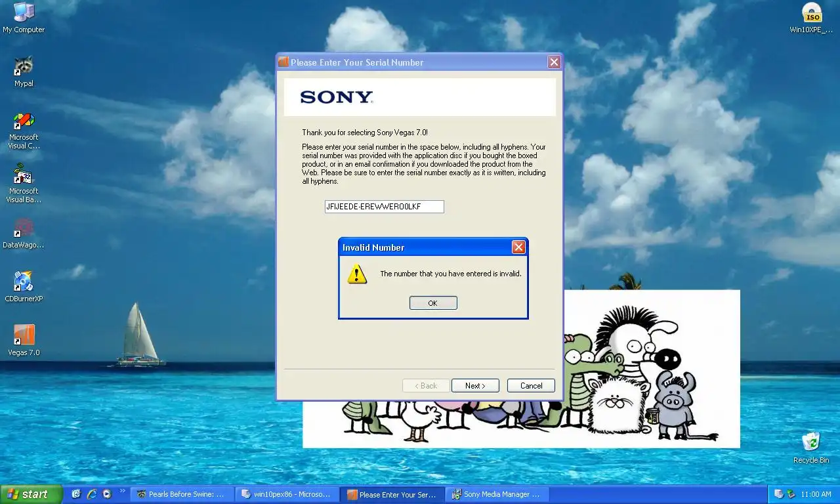Click first Quick Launch icon beside Start
The width and height of the screenshot is (840, 504).
[76, 494]
